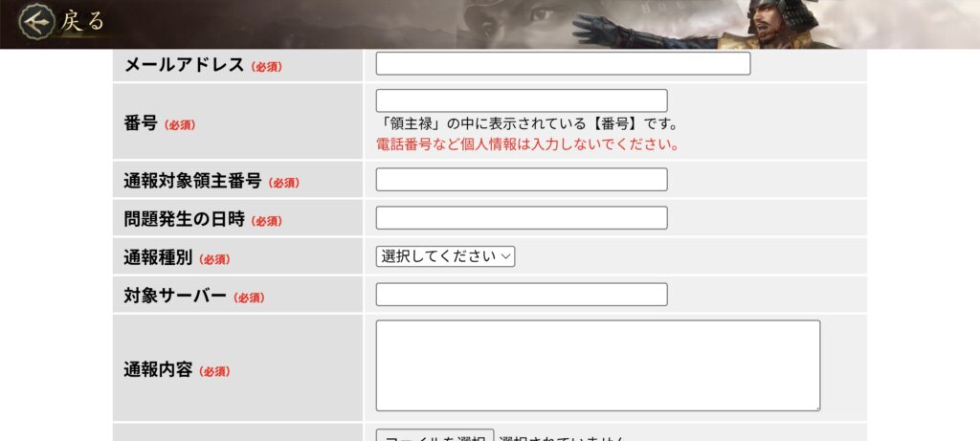Click inside the 通報内容 text area

coord(597,365)
